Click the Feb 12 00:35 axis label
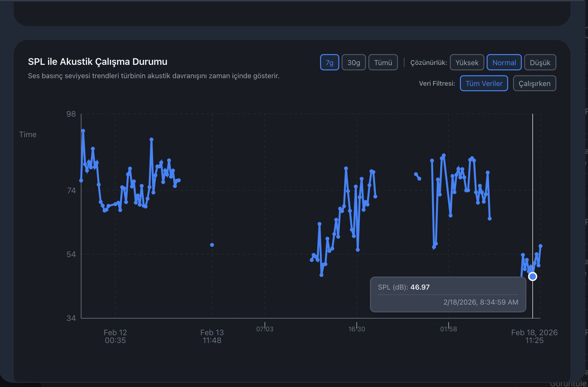Screen dimensions: 588x387 click(x=115, y=337)
